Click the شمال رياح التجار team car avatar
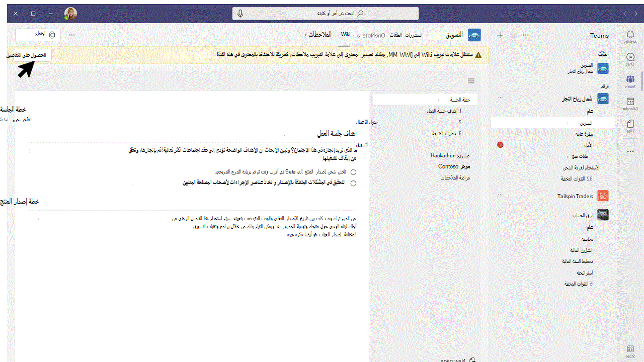This screenshot has height=362, width=644. coord(603,99)
